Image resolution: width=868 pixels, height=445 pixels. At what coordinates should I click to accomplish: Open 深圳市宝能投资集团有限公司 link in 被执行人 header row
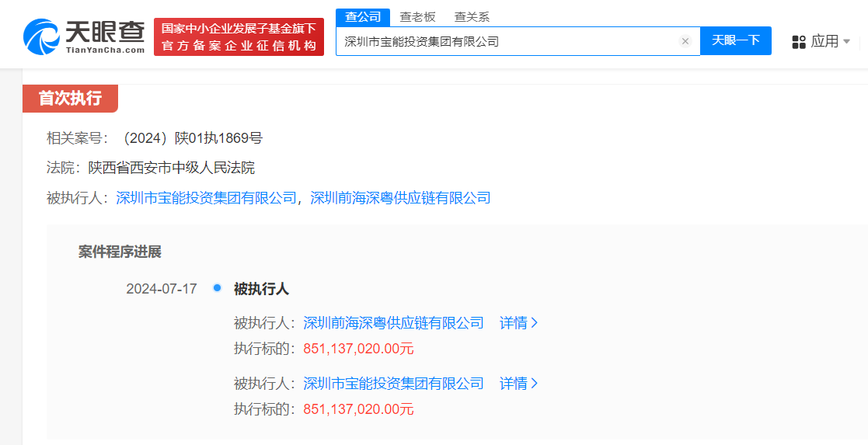[206, 197]
